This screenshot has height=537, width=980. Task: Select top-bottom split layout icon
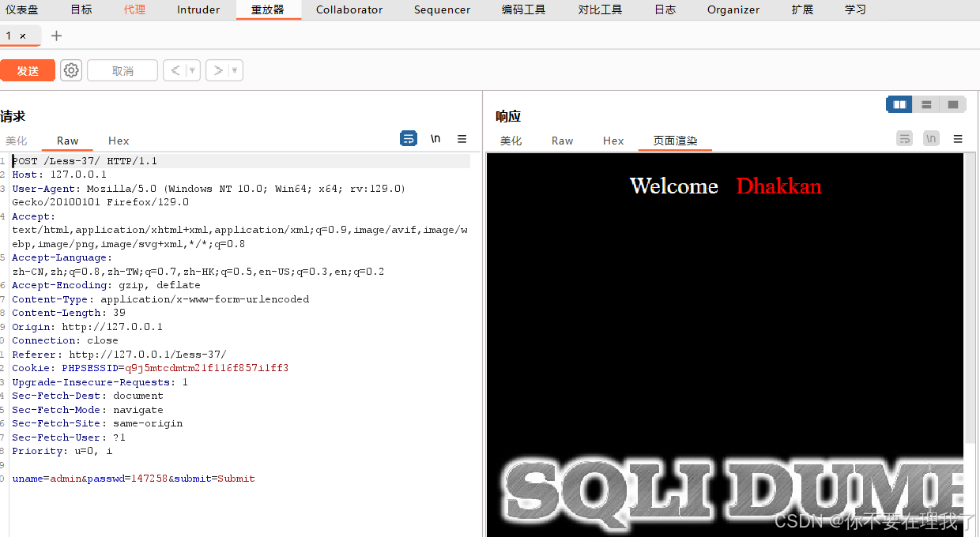[926, 104]
